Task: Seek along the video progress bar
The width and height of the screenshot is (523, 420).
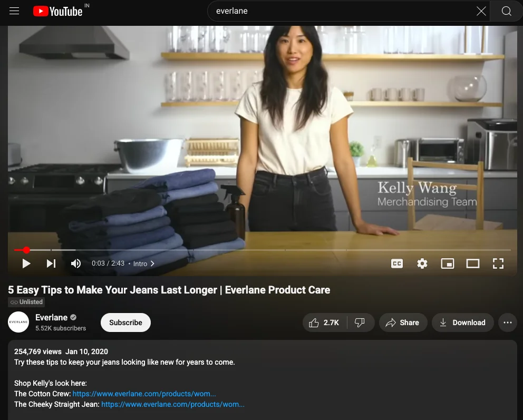Action: click(262, 250)
